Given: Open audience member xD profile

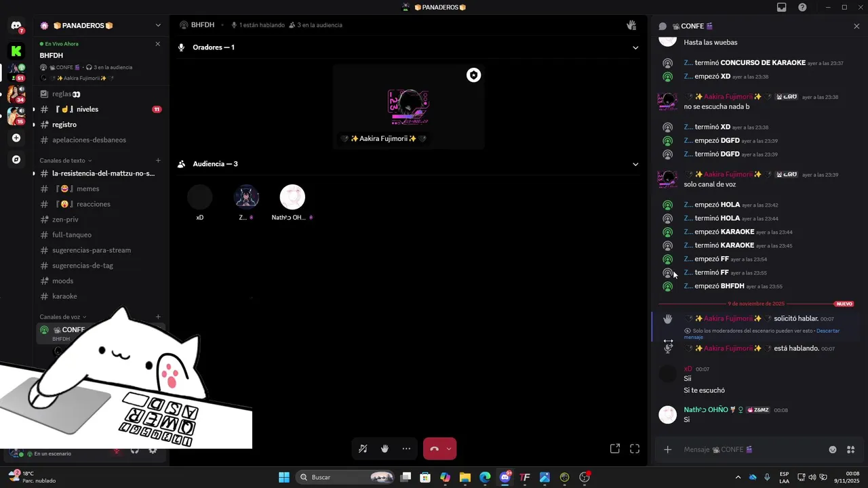Looking at the screenshot, I should pos(199,197).
